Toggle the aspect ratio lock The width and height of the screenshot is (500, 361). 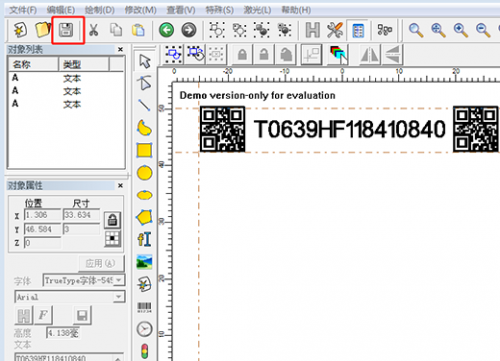(x=112, y=220)
